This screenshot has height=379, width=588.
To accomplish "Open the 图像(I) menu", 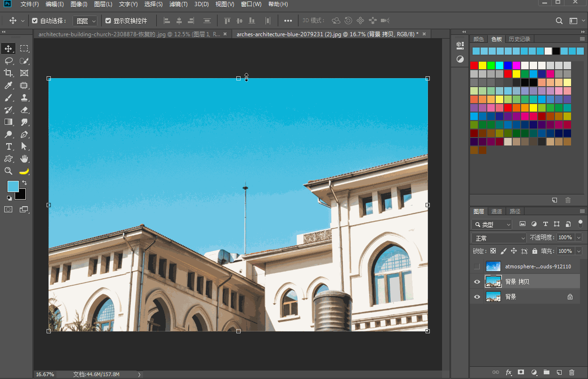I will click(x=79, y=4).
